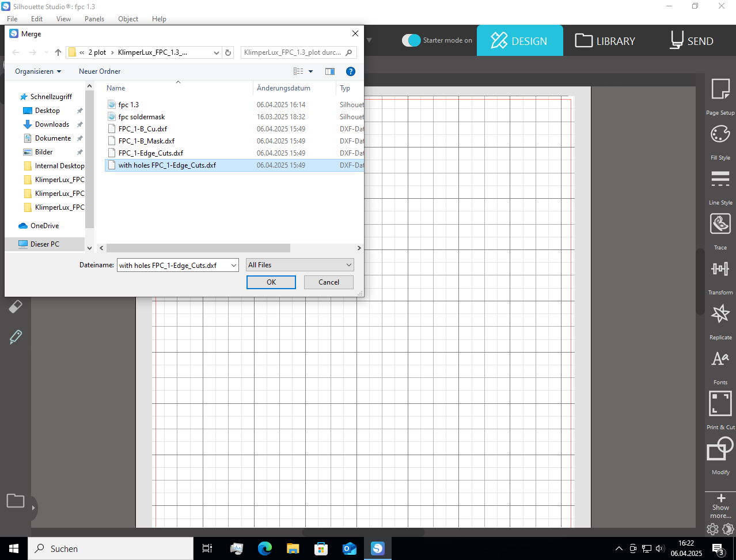736x560 pixels.
Task: Switch to the DESIGN tab
Action: 520,40
